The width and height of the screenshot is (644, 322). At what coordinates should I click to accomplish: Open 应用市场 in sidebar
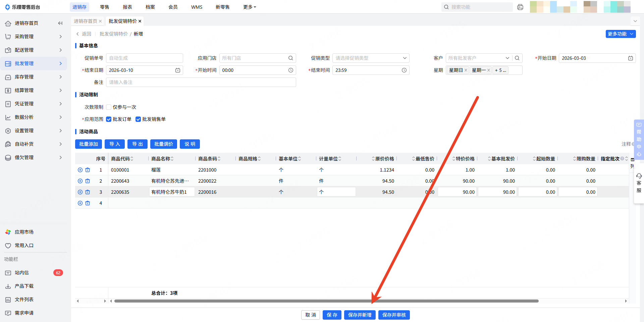(x=34, y=232)
